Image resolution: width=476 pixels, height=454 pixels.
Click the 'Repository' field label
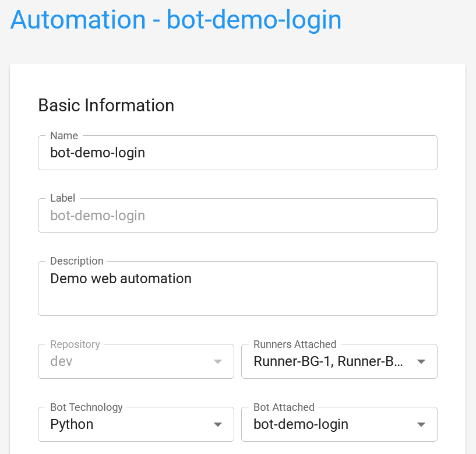tap(75, 344)
